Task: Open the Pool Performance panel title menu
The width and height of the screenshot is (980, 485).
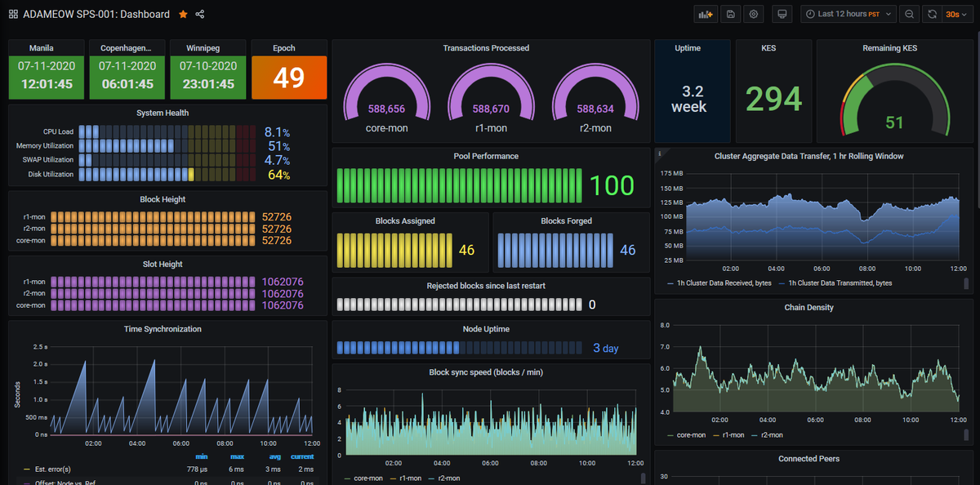Action: coord(486,156)
